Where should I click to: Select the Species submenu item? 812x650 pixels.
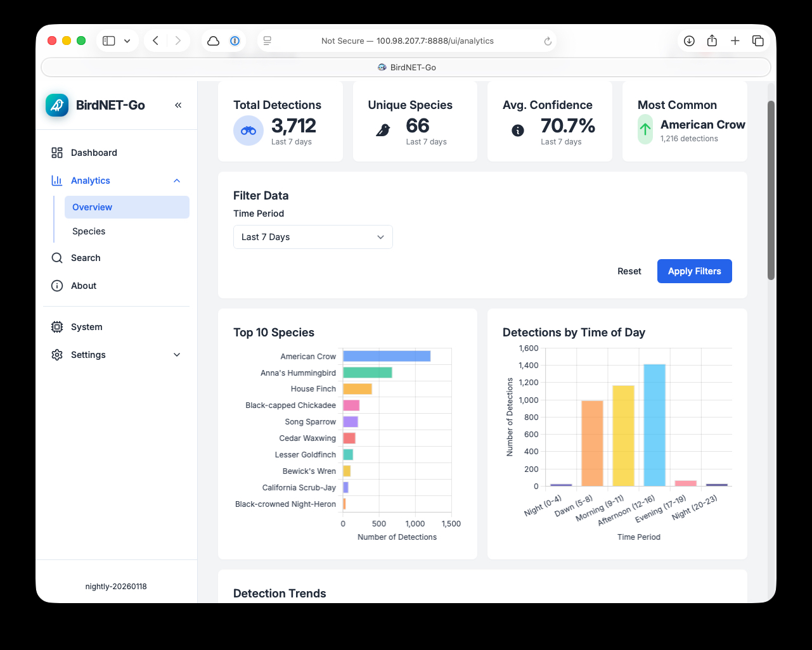click(x=89, y=231)
